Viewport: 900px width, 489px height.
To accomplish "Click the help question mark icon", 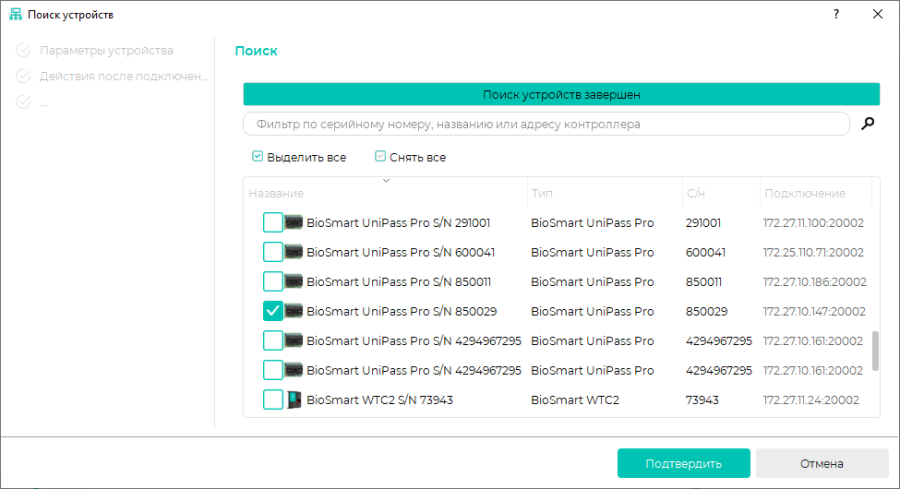I will (x=836, y=14).
